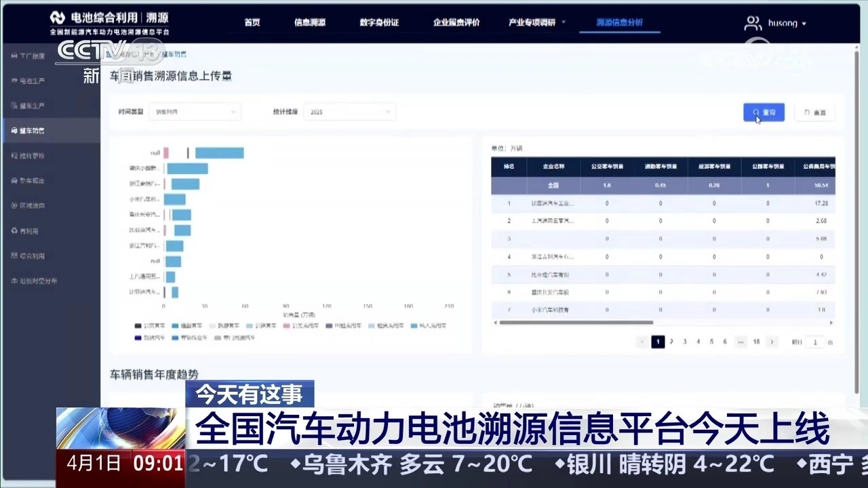Open the husong user profile icon

coord(753,22)
